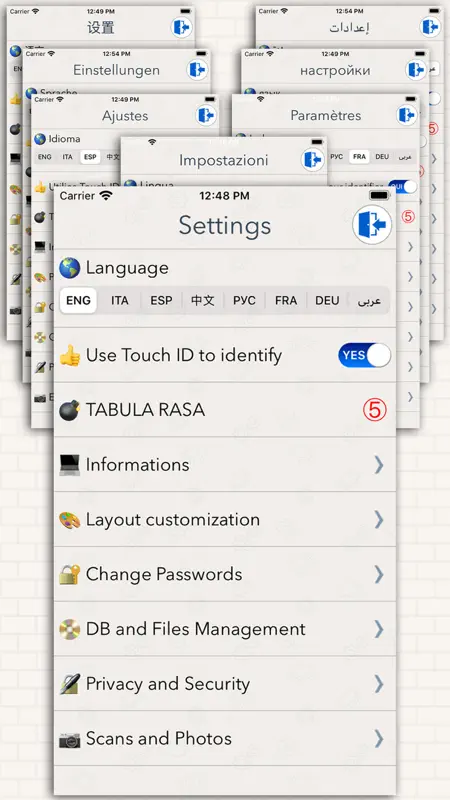Tap the exit door icon in the 设置 window
450x800 pixels.
click(182, 27)
